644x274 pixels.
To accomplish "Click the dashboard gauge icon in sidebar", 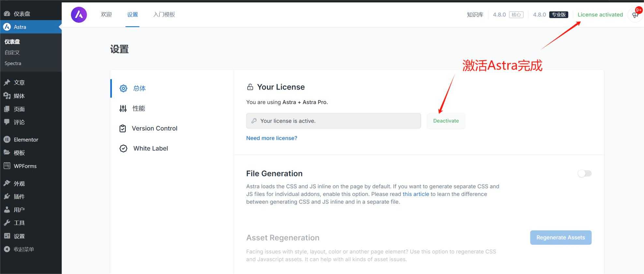I will [7, 14].
